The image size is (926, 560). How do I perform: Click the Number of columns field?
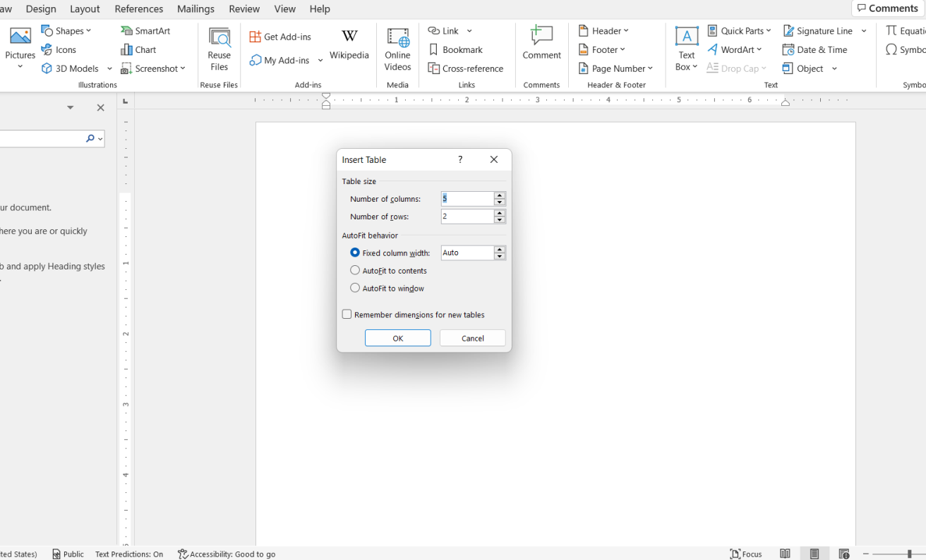pos(467,199)
